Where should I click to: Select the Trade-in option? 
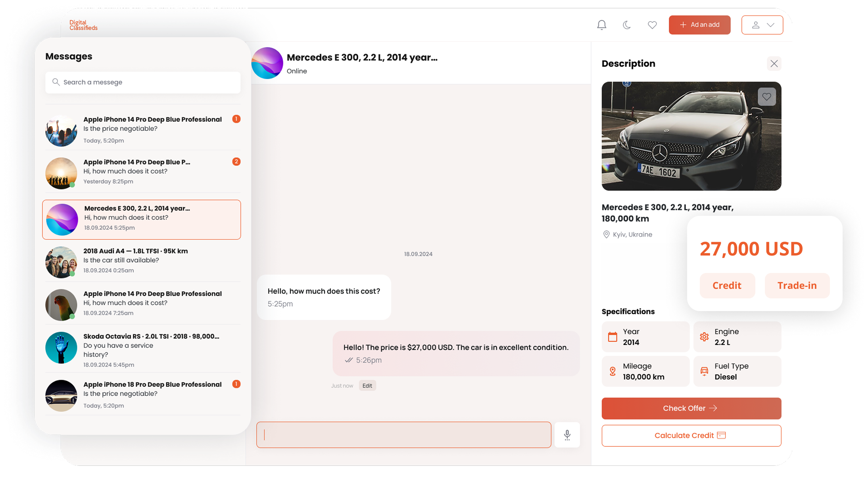[797, 285]
